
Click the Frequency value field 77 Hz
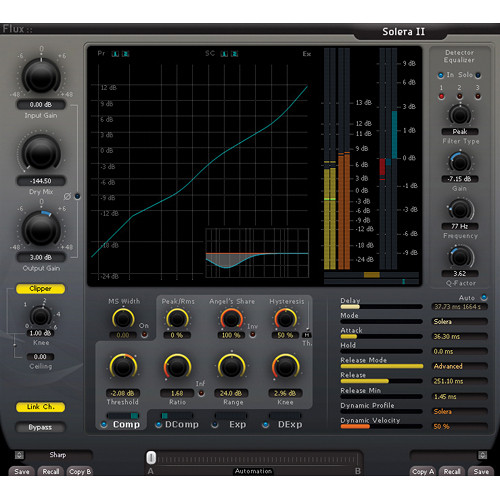[460, 226]
